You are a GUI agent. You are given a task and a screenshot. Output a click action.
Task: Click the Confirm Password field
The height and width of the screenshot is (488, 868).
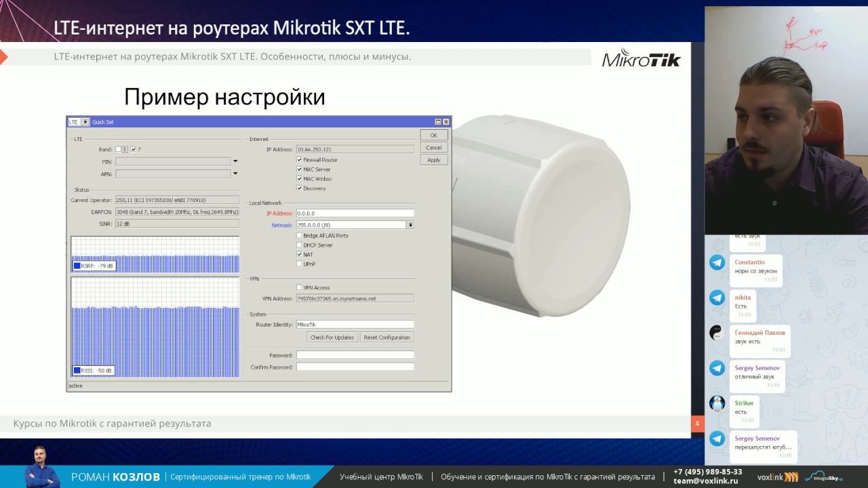coord(355,367)
